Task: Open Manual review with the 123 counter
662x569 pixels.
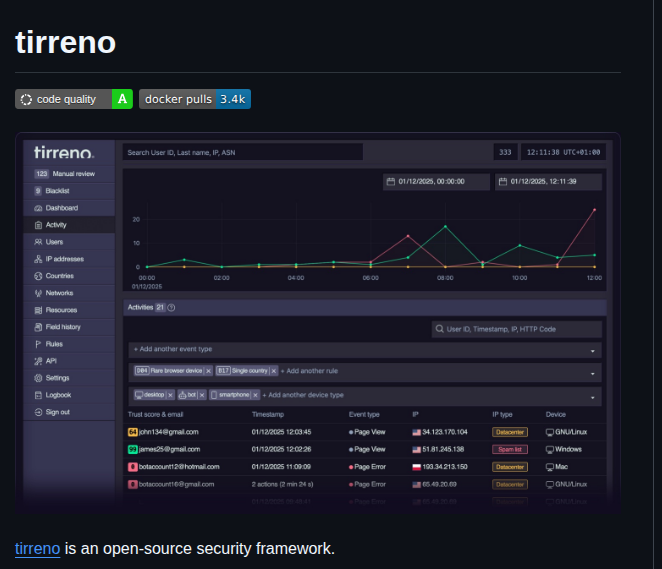Action: [69, 173]
